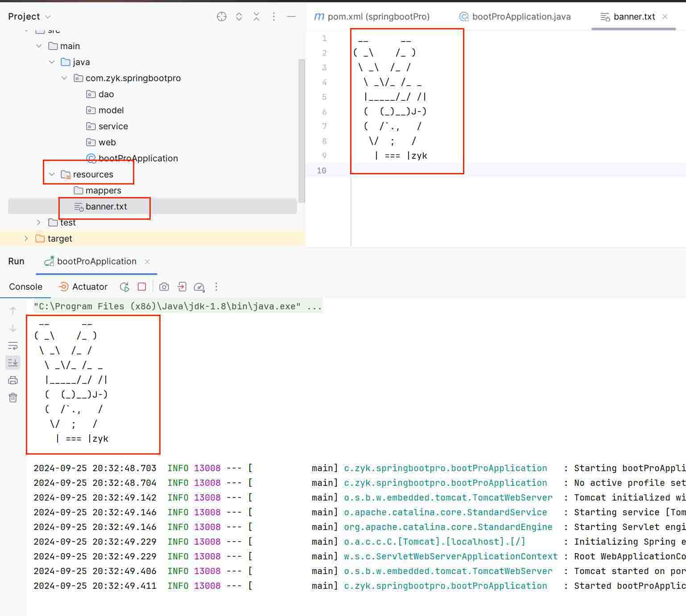The width and height of the screenshot is (686, 616).
Task: Click the Project tree scrollbar
Action: (x=302, y=131)
